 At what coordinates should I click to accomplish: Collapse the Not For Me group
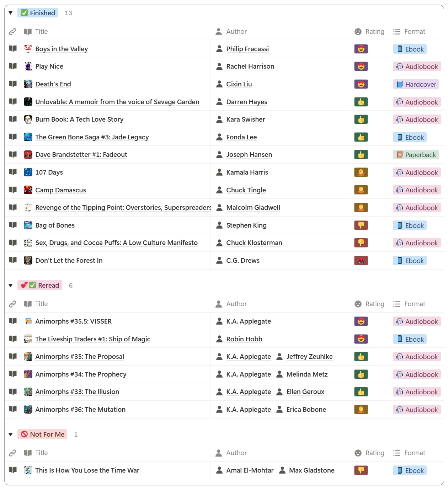tap(11, 435)
